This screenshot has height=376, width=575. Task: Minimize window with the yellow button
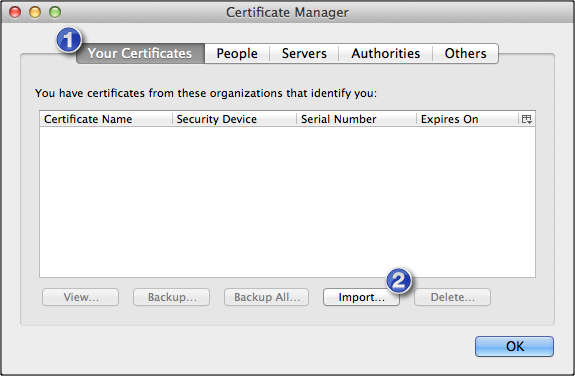35,12
